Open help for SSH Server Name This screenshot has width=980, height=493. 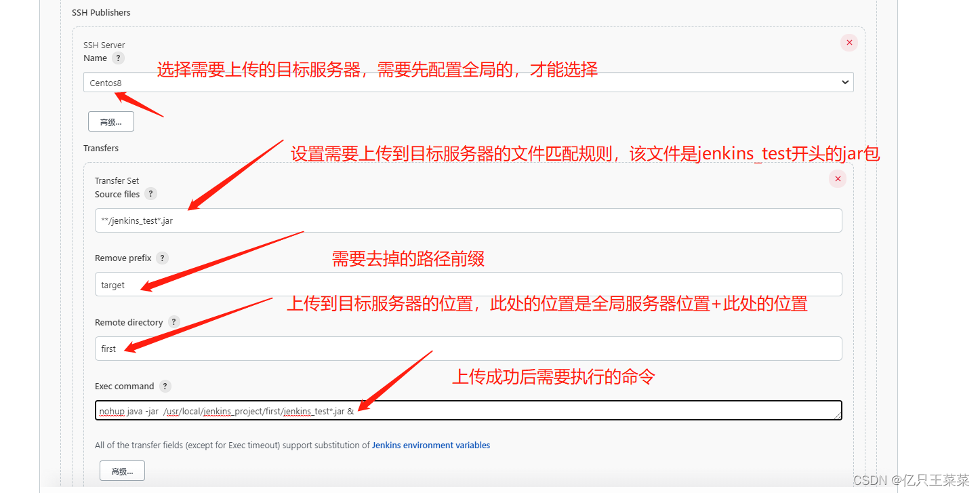118,58
